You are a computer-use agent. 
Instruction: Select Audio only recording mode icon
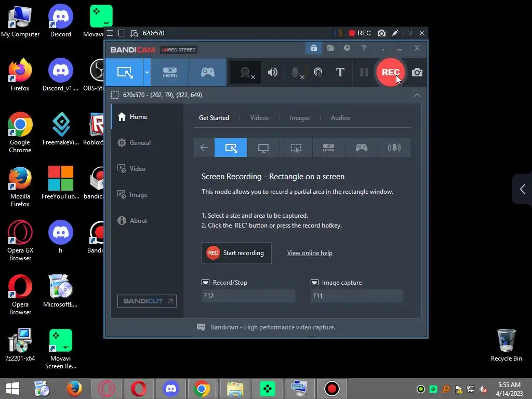click(394, 148)
